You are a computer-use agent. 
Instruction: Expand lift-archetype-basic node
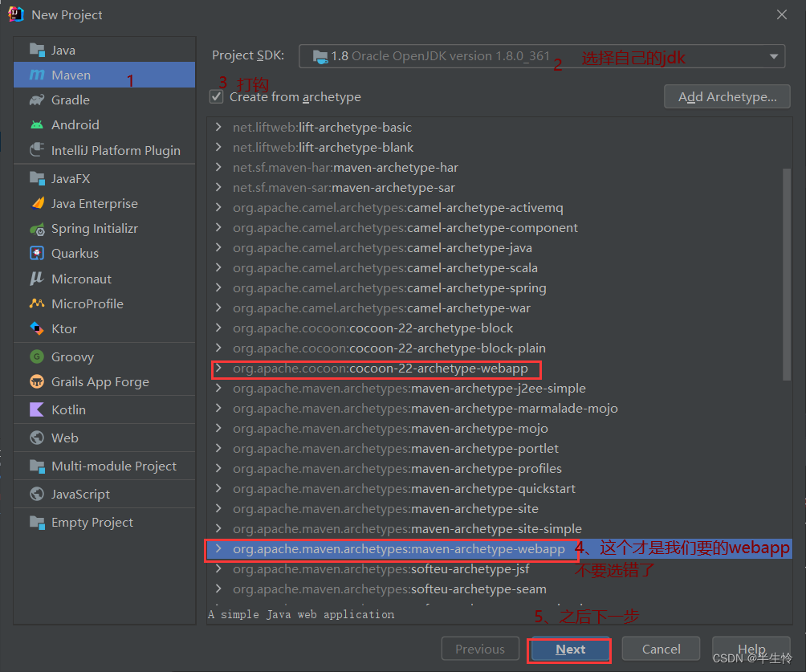(218, 127)
